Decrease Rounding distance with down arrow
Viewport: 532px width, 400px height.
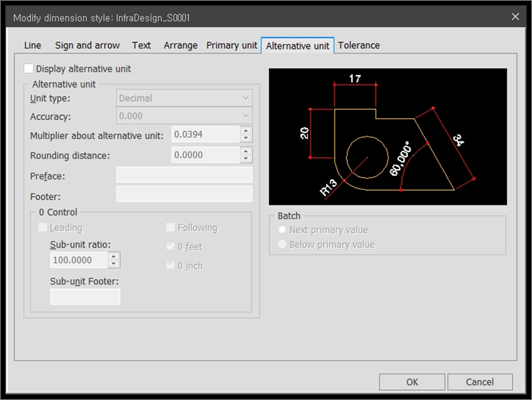(246, 159)
